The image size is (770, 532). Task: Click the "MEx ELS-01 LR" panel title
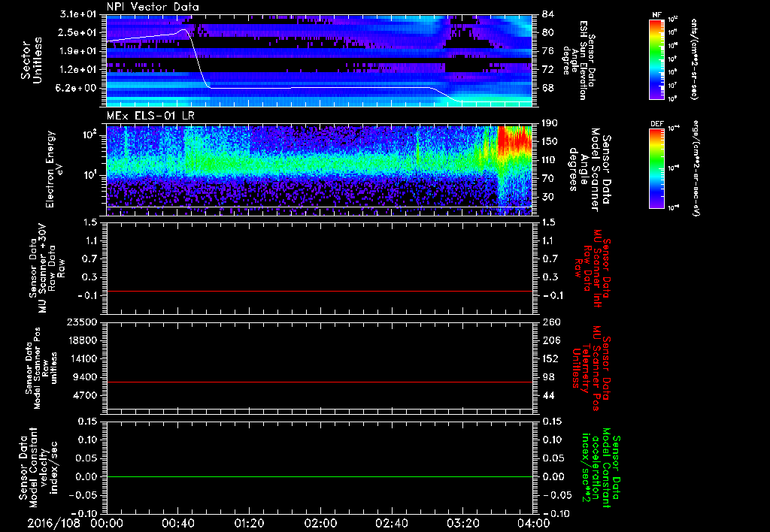click(150, 116)
